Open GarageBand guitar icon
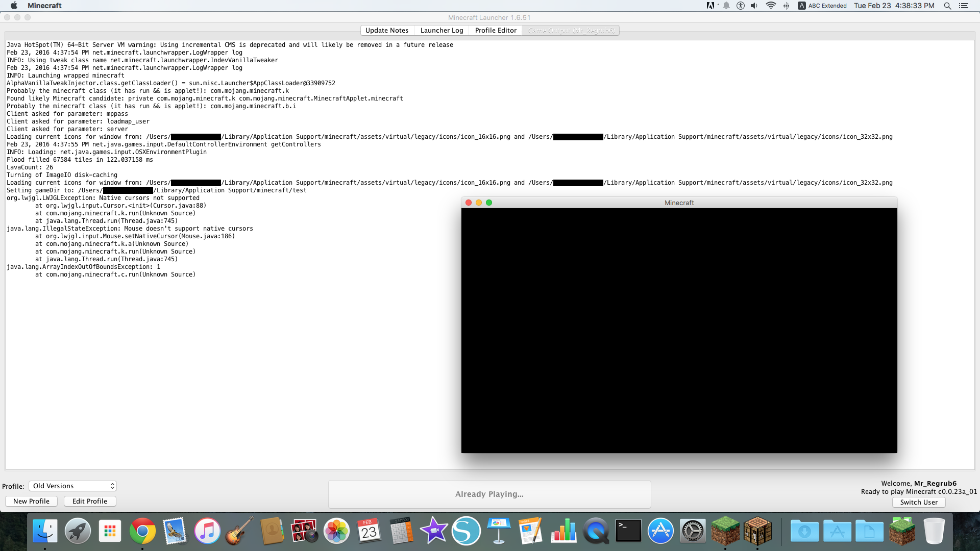Viewport: 980px width, 551px height. pyautogui.click(x=239, y=531)
